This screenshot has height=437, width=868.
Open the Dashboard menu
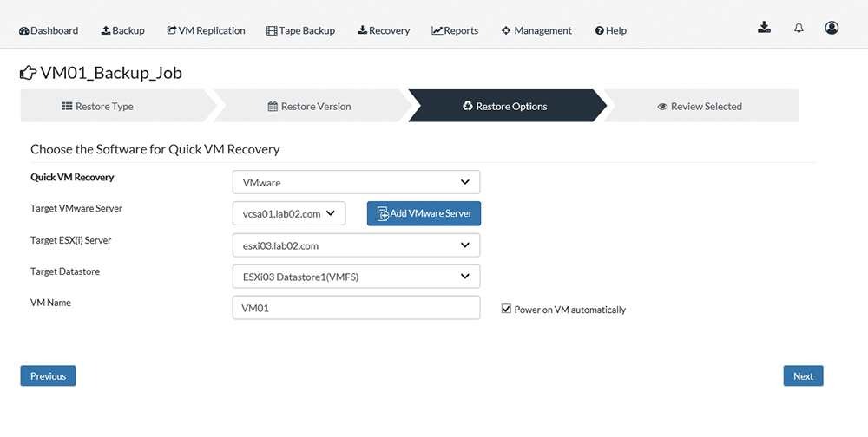(49, 30)
